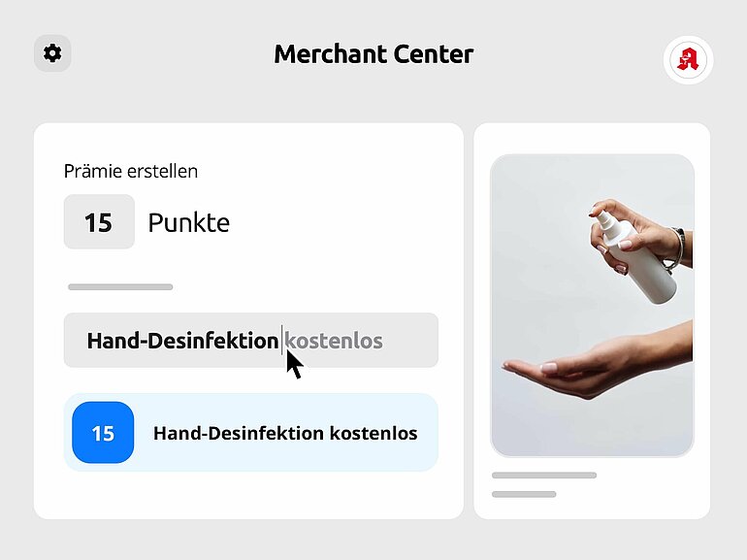
Task: Place cursor after typed word Hand-Desinfektion
Action: (x=280, y=341)
